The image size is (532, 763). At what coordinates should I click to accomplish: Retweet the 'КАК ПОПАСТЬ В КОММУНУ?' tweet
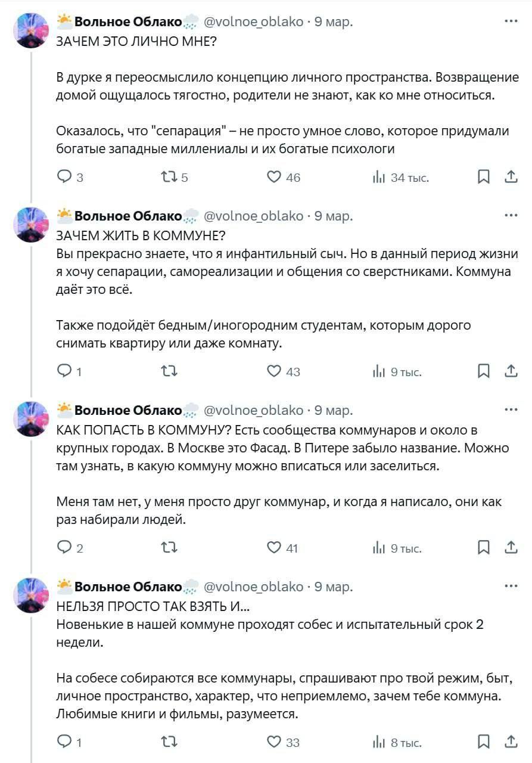click(169, 547)
